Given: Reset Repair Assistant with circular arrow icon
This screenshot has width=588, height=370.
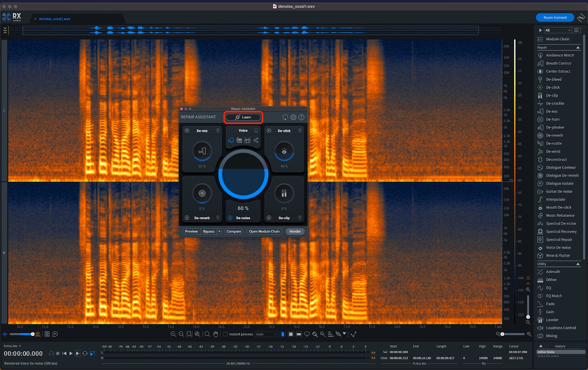Looking at the screenshot, I should click(x=285, y=117).
